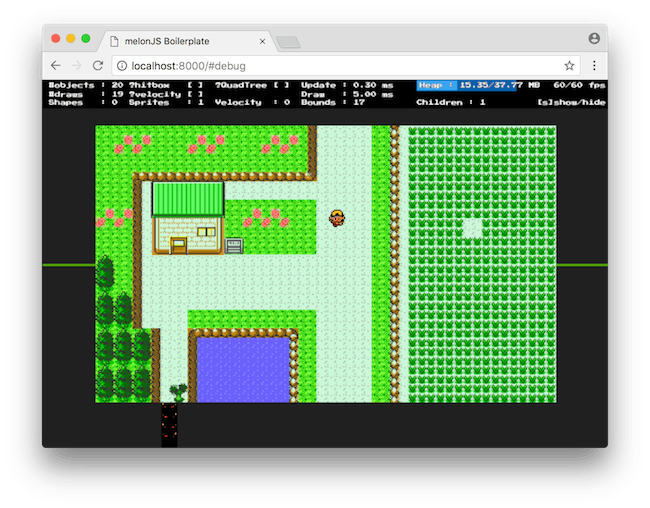This screenshot has width=650, height=508.
Task: Select the melonJS Boilerplate tab
Action: click(187, 41)
